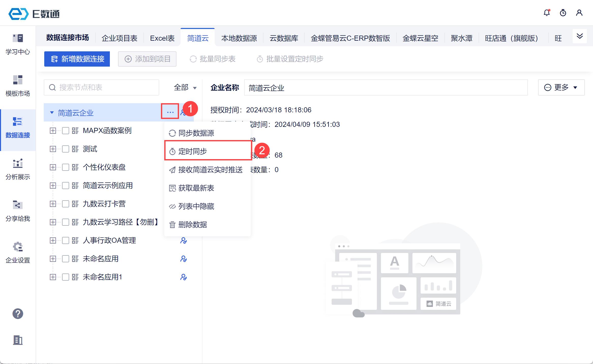Select the 九数云打卡营 checkbox

click(66, 204)
